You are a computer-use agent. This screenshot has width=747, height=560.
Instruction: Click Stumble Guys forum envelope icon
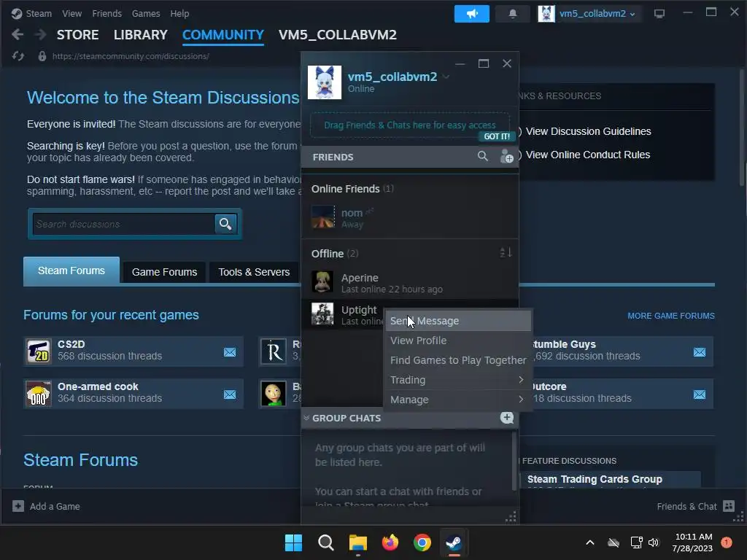[x=700, y=352]
